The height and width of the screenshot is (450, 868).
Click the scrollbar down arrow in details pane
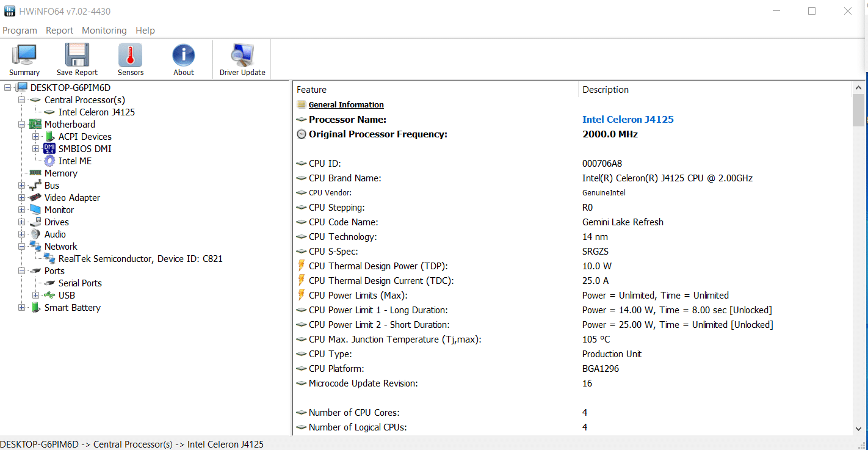(858, 429)
